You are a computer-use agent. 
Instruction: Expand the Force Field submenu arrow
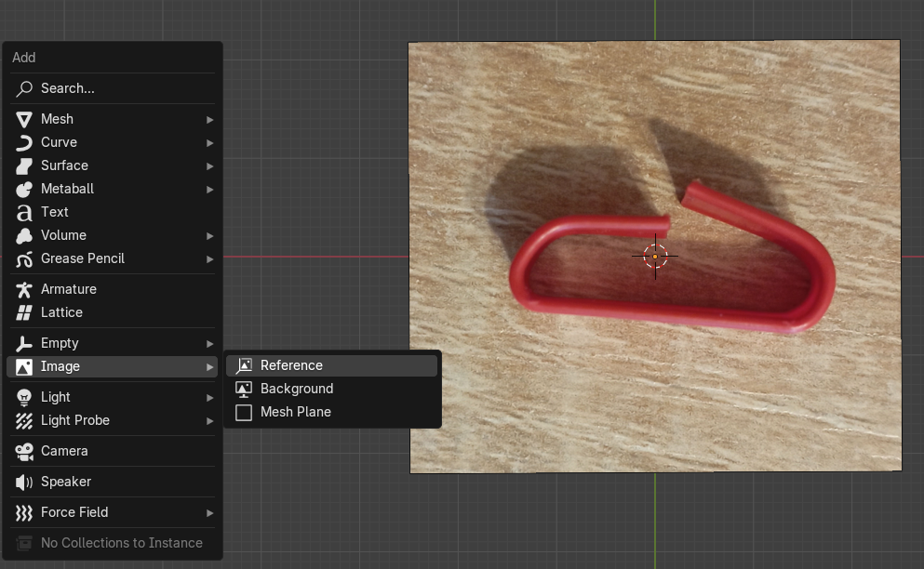pyautogui.click(x=209, y=512)
